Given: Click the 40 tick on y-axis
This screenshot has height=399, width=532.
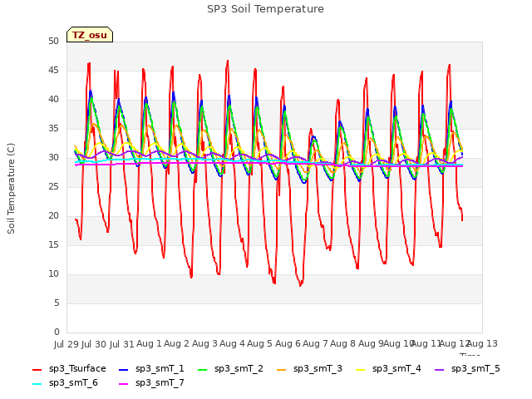Looking at the screenshot, I should pos(53,100).
